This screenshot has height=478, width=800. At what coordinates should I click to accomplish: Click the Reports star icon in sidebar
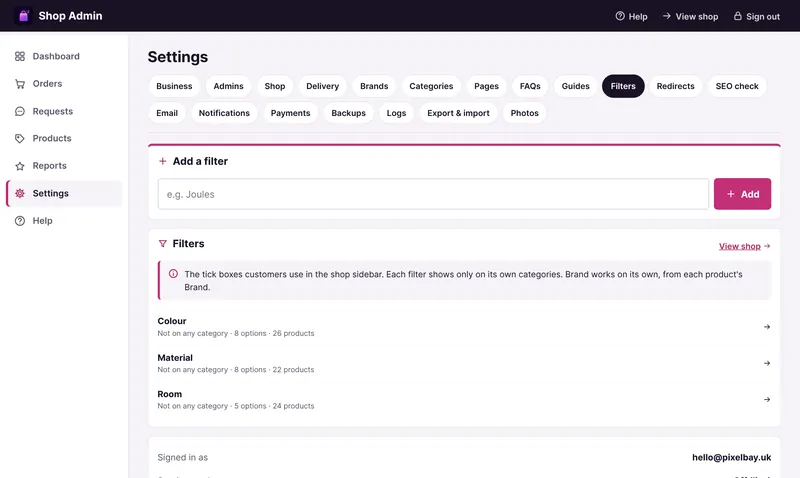coord(20,166)
